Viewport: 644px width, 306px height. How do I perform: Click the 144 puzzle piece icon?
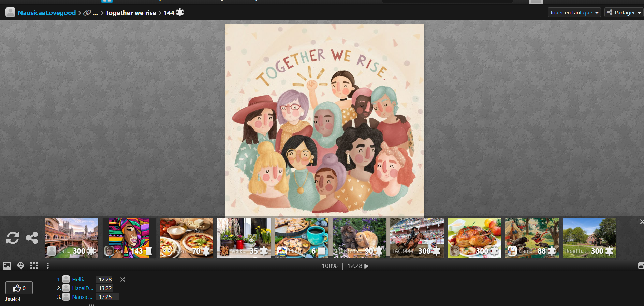[x=180, y=13]
